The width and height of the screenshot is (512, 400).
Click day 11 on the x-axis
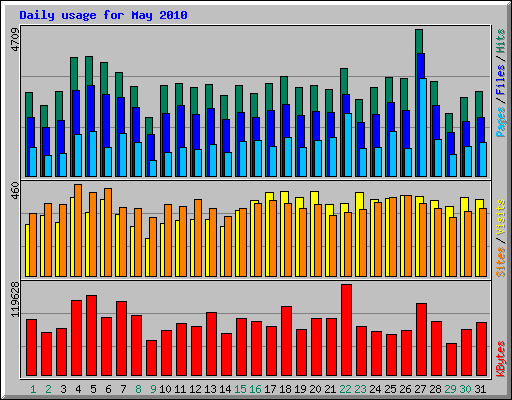[x=180, y=389]
